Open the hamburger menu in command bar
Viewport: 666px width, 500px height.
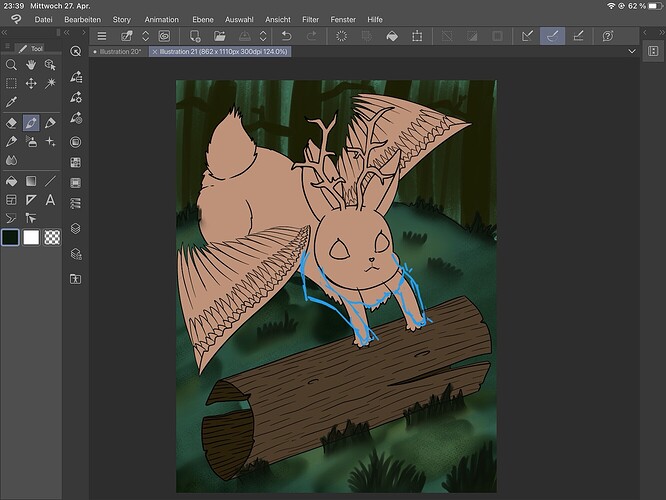[101, 36]
